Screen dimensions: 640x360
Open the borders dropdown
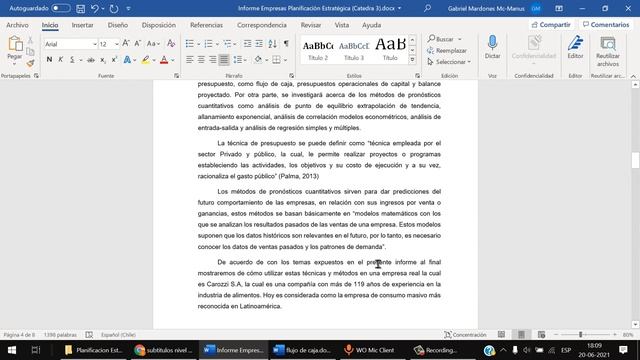(x=285, y=60)
